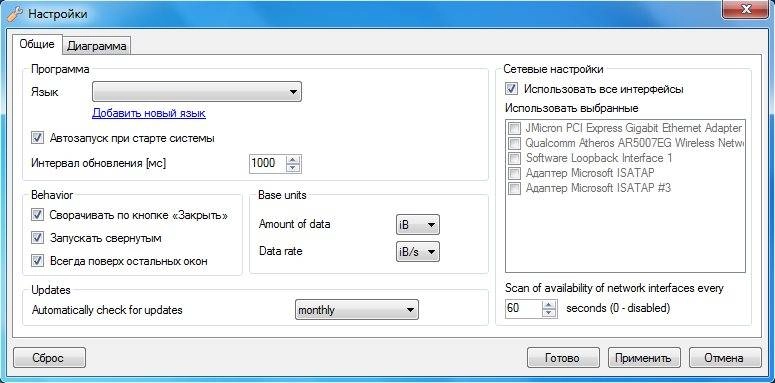Open the Язык language dropdown
Image resolution: width=775 pixels, height=383 pixels.
coord(197,92)
